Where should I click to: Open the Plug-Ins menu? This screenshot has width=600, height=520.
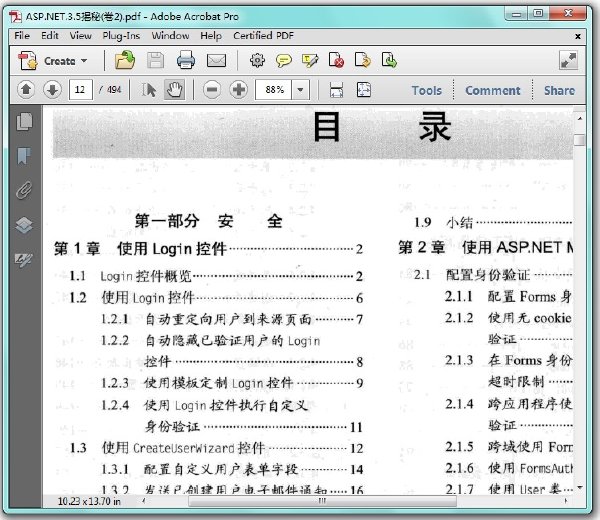121,36
